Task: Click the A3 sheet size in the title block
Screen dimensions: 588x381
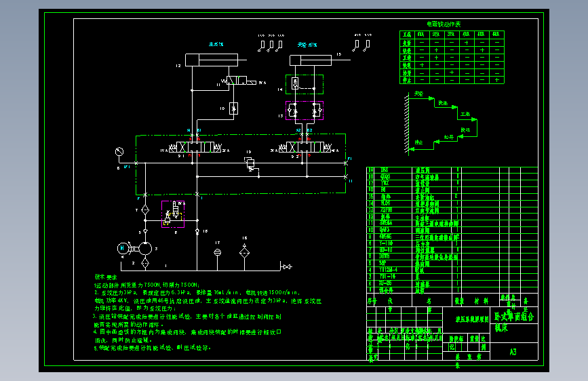Action: pyautogui.click(x=513, y=352)
